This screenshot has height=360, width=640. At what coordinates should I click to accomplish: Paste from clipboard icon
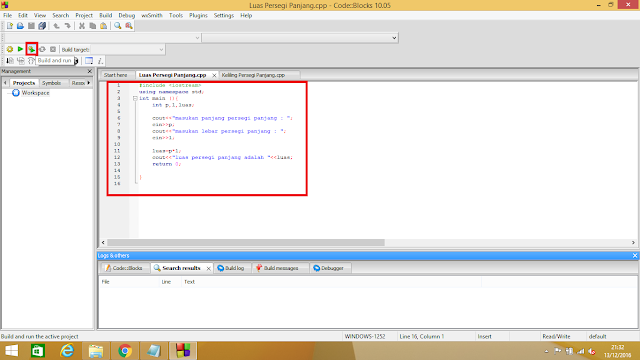pos(104,26)
